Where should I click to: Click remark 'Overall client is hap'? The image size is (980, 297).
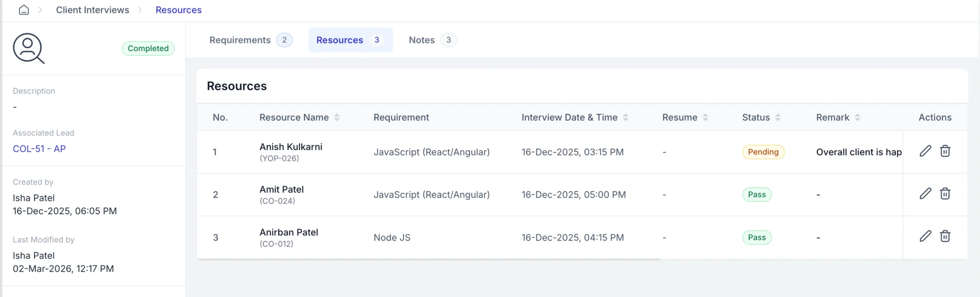(859, 152)
